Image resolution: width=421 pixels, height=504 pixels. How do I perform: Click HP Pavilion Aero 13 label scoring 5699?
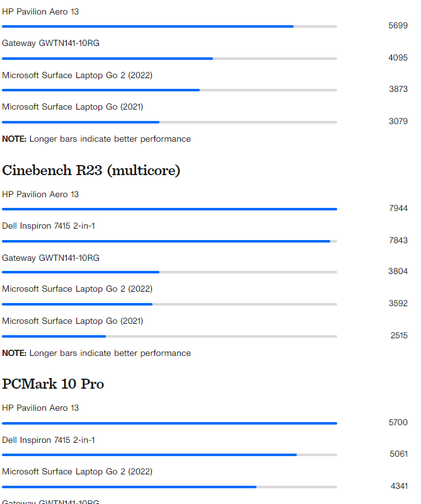(x=40, y=11)
